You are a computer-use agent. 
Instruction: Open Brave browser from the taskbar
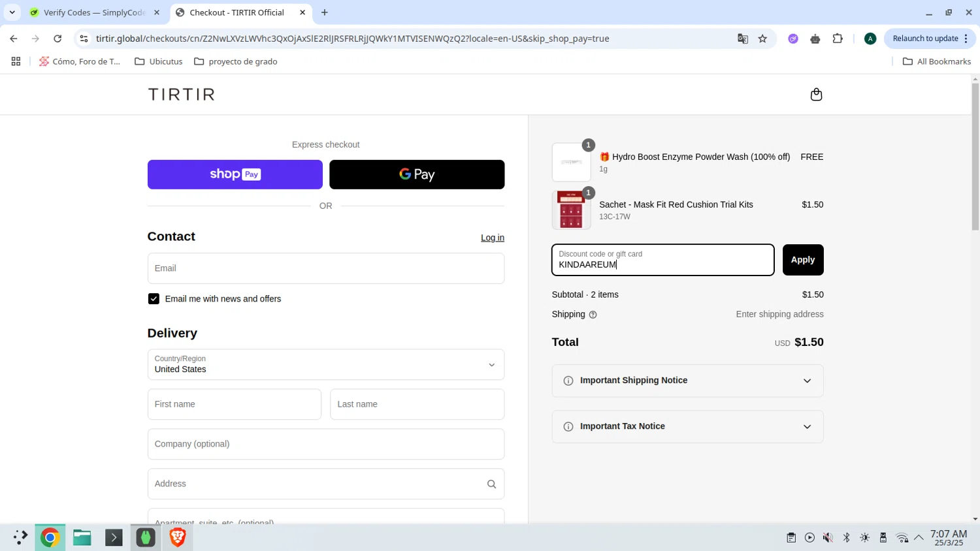(178, 537)
